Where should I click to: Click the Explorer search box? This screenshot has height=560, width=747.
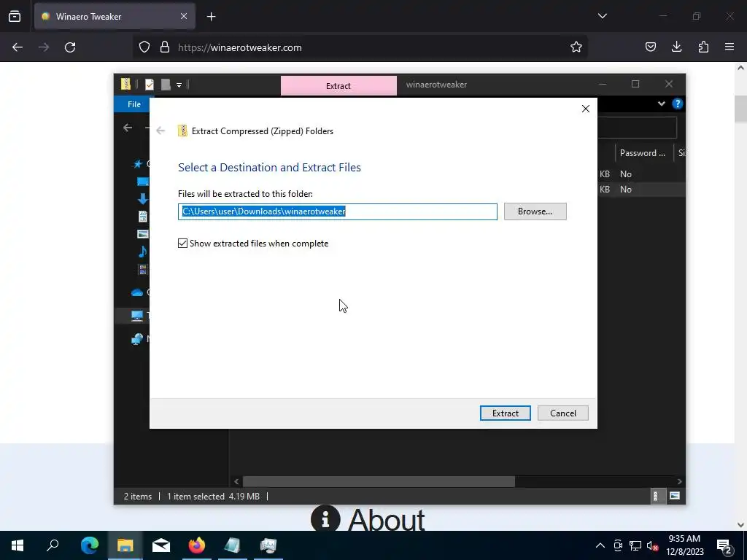tap(637, 128)
